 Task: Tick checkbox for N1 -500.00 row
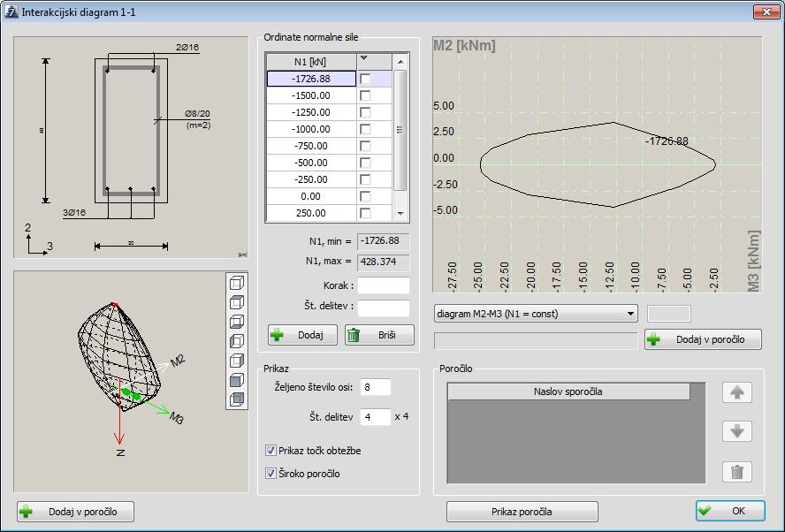click(365, 163)
